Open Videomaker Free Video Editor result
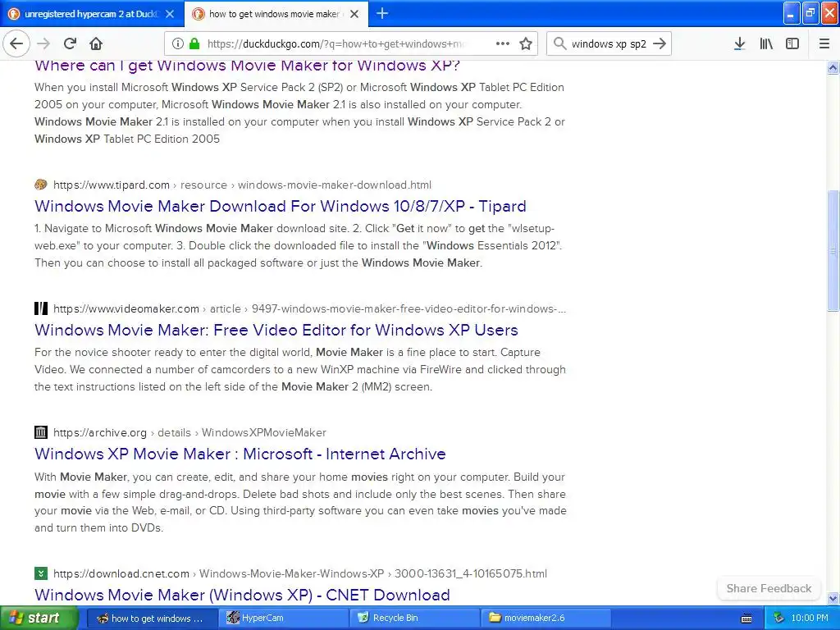Viewport: 840px width, 630px height. point(276,330)
